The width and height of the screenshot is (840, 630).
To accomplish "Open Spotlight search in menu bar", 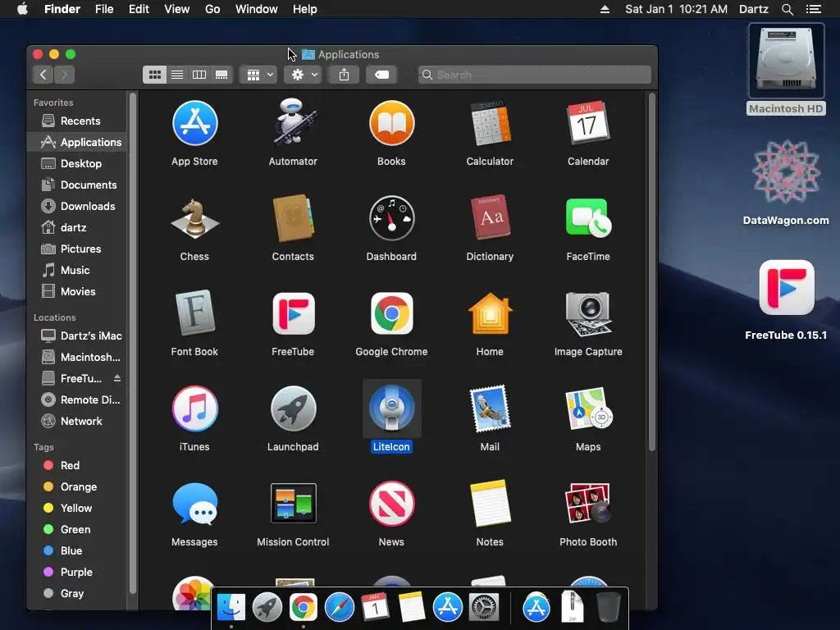I will (x=787, y=9).
